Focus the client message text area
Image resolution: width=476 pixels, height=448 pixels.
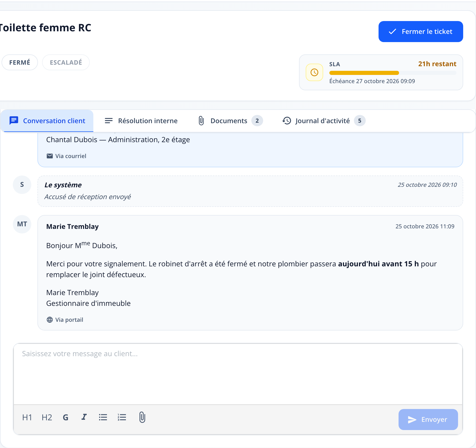238,374
